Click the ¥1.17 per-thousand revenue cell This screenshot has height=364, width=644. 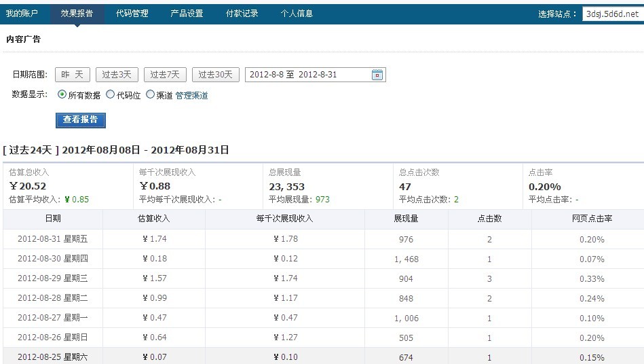286,298
